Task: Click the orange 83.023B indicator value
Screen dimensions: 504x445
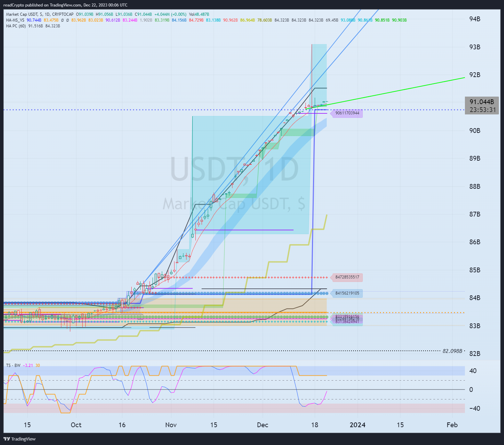Action: pos(96,20)
